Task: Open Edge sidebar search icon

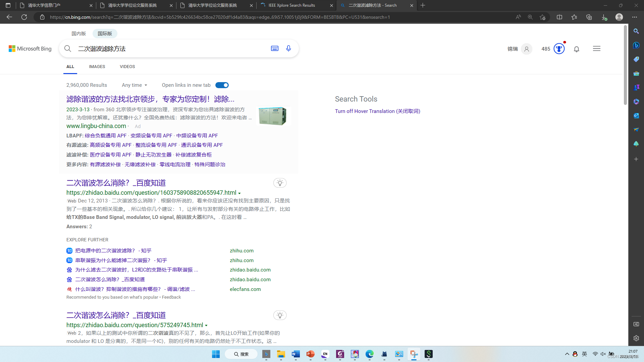Action: pyautogui.click(x=636, y=31)
